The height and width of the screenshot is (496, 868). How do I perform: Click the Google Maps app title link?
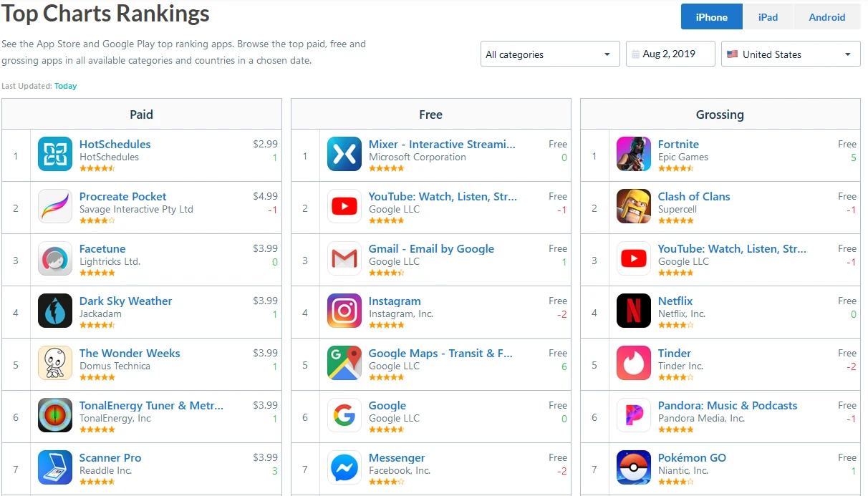pos(440,354)
